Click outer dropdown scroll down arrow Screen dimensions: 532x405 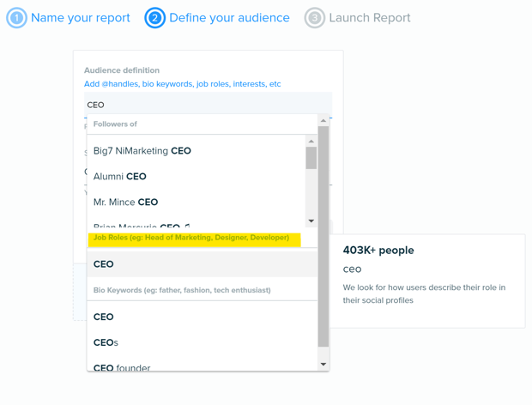323,365
